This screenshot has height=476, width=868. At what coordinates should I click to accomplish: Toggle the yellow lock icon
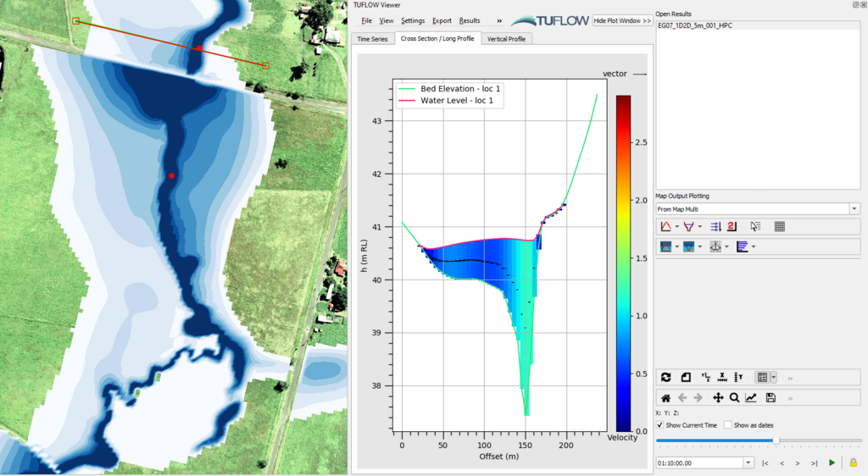[853, 462]
